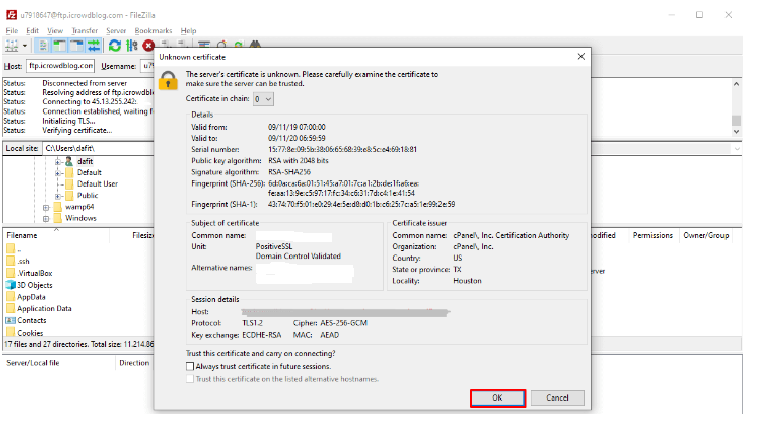The image size is (757, 432).
Task: Open the Edit menu
Action: point(32,30)
